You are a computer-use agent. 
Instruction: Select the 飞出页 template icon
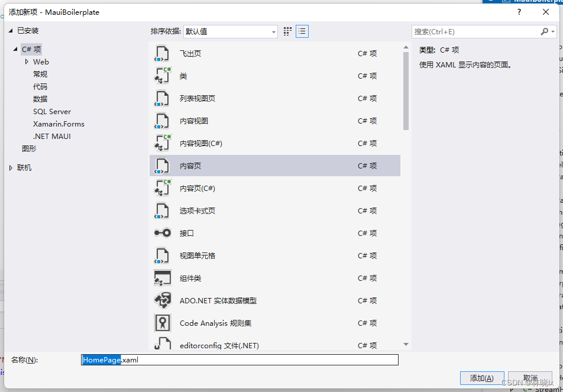(162, 53)
